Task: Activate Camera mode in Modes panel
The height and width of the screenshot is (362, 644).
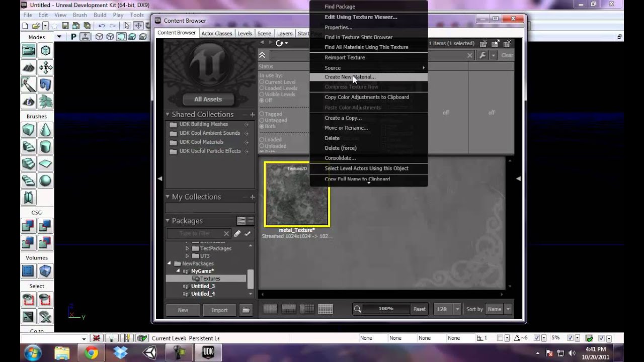Action: pos(28,51)
